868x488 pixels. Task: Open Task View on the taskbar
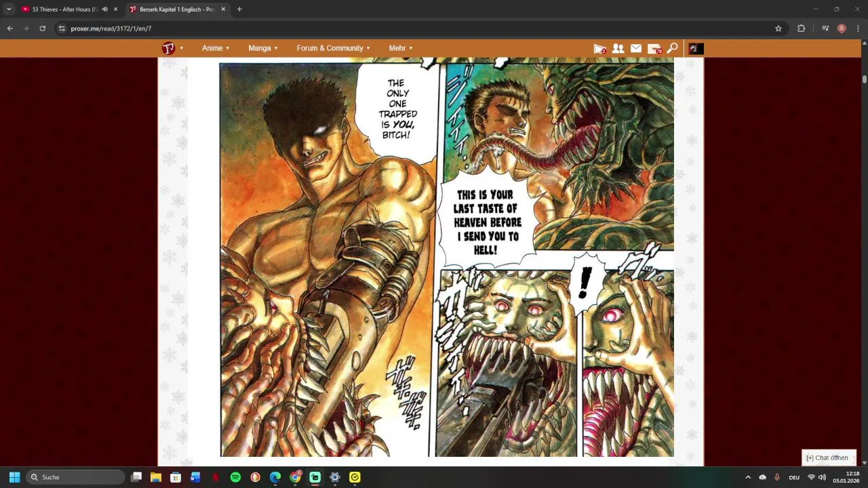[x=136, y=477]
